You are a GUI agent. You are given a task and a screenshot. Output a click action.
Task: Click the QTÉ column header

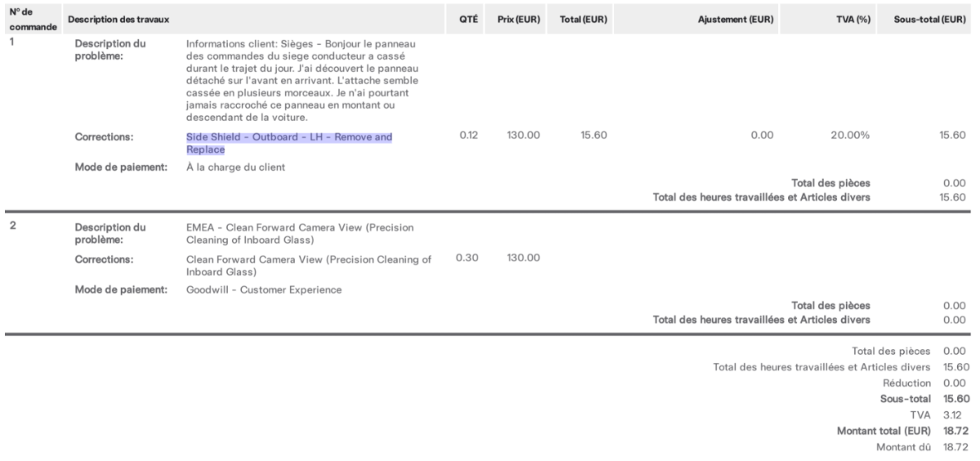click(x=467, y=18)
